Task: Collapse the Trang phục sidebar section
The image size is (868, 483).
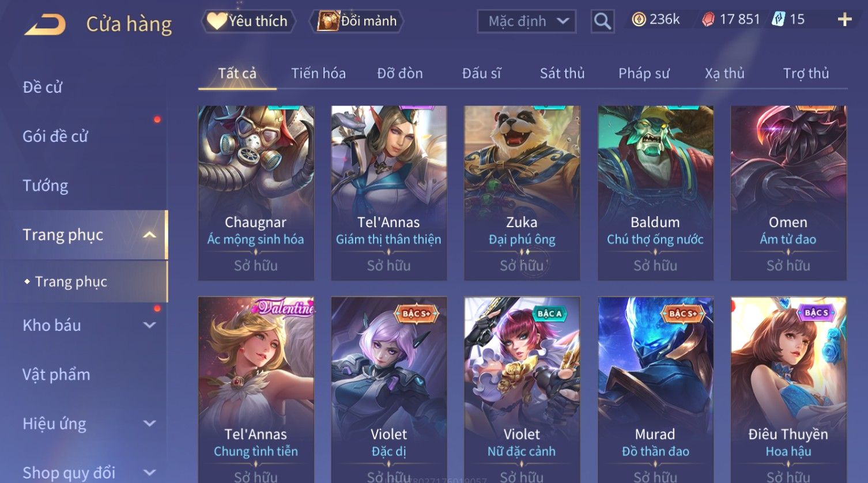Action: point(149,235)
